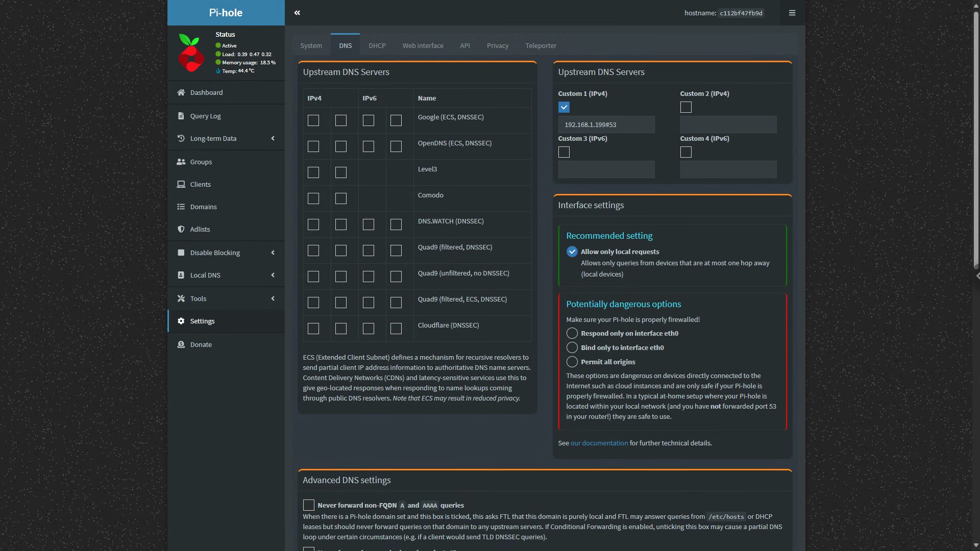The image size is (980, 551).
Task: Open the Teleporter tab
Action: (x=541, y=45)
